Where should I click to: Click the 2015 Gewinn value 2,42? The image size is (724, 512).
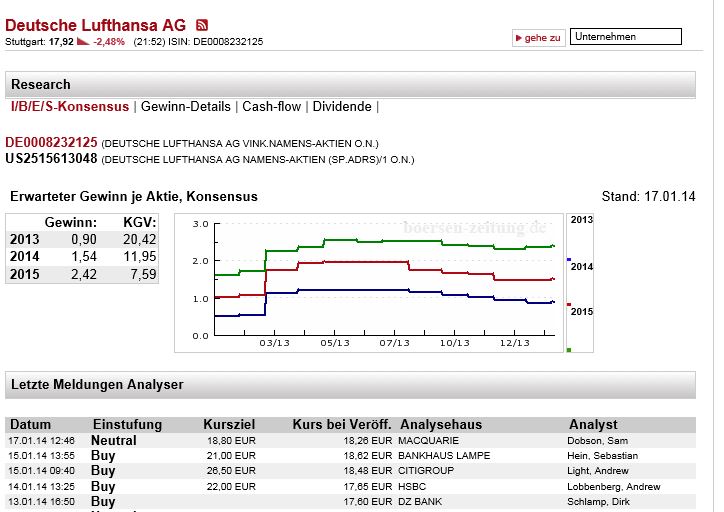pyautogui.click(x=84, y=274)
